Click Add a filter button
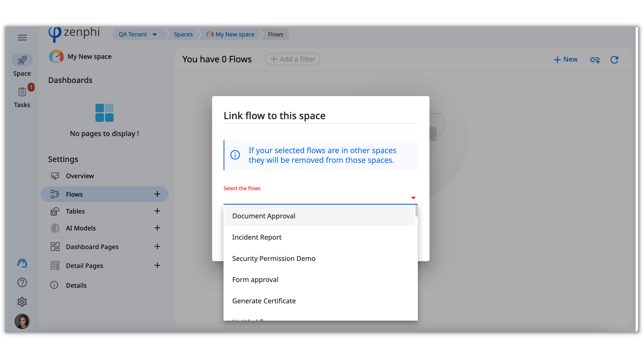Viewport: 644px width, 362px height. point(292,59)
